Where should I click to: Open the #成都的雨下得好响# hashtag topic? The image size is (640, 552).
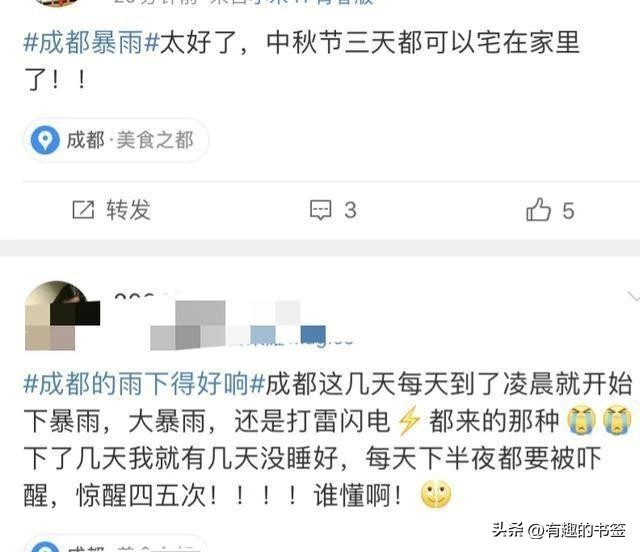click(x=144, y=384)
